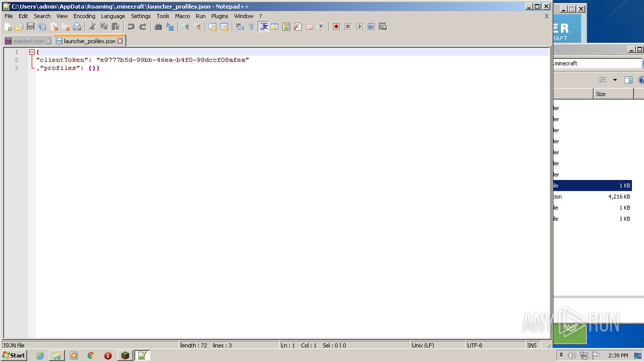Open Folder as Workspace icon
The image size is (644, 362).
click(x=309, y=27)
